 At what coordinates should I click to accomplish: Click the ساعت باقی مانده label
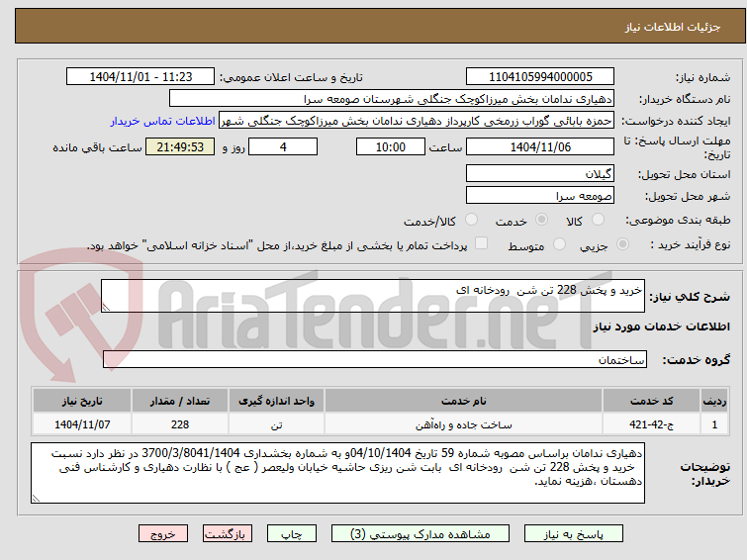[97, 147]
